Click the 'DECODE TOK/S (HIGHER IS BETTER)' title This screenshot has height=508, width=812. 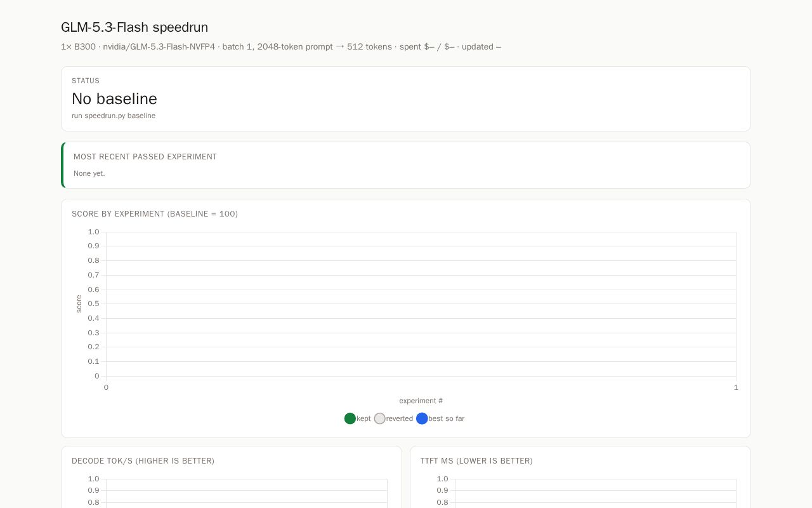(x=143, y=461)
